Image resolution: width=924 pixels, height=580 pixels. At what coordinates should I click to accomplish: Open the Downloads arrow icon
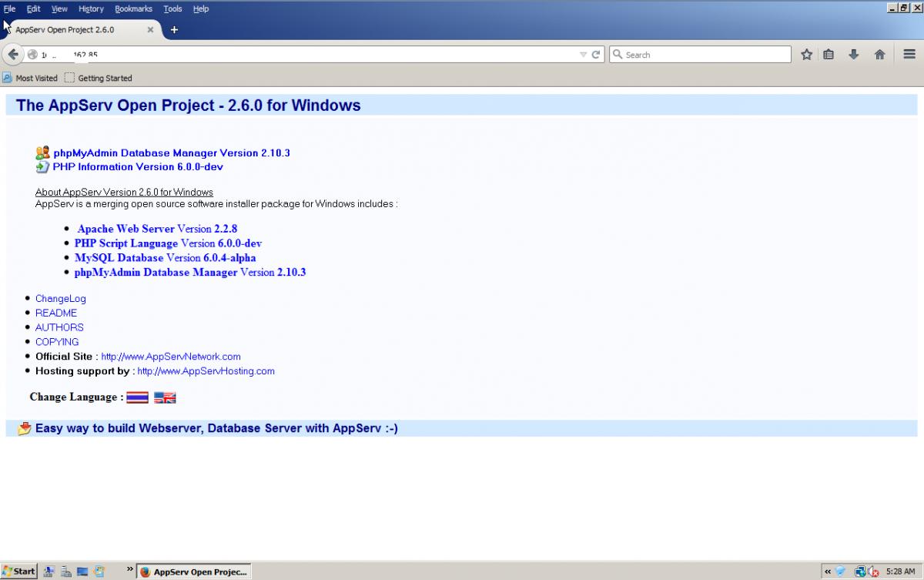coord(854,55)
